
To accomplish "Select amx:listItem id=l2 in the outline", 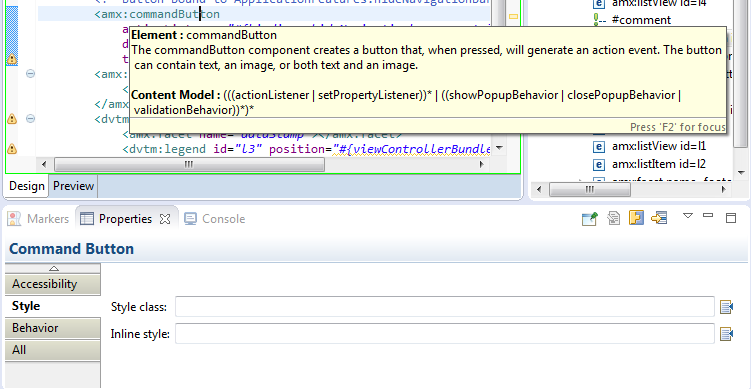I will click(x=659, y=164).
